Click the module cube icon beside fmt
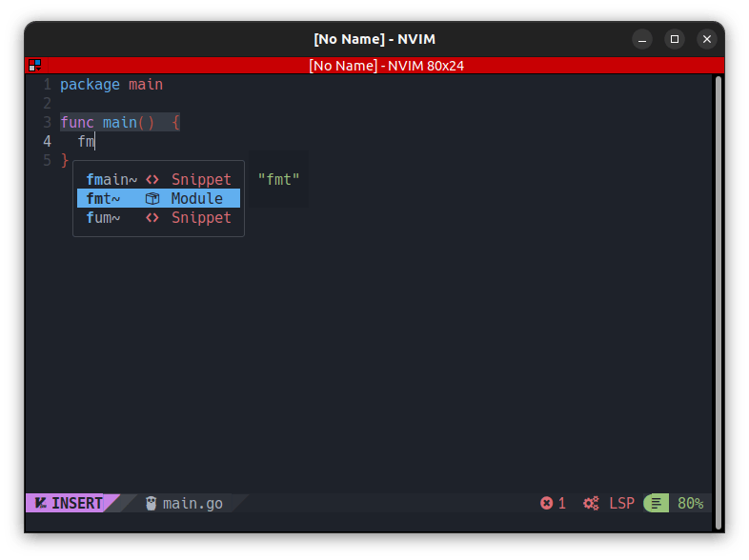 tap(152, 199)
